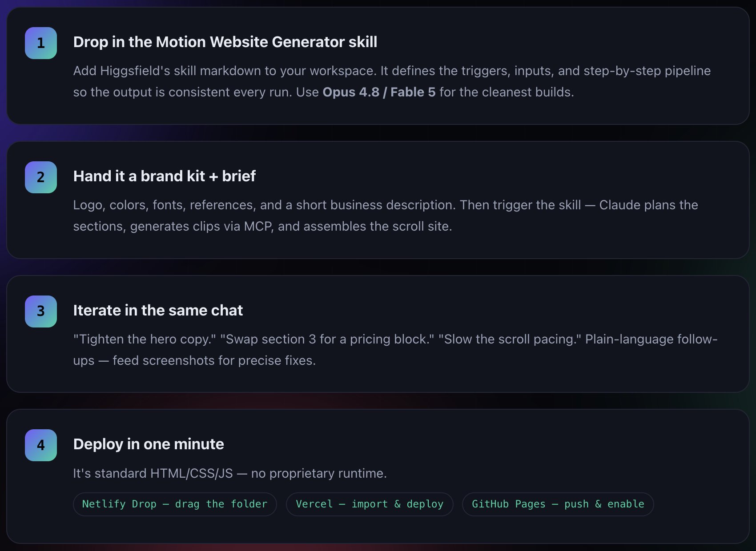The width and height of the screenshot is (756, 551).
Task: Select the Vercel import & deploy chip
Action: click(370, 504)
